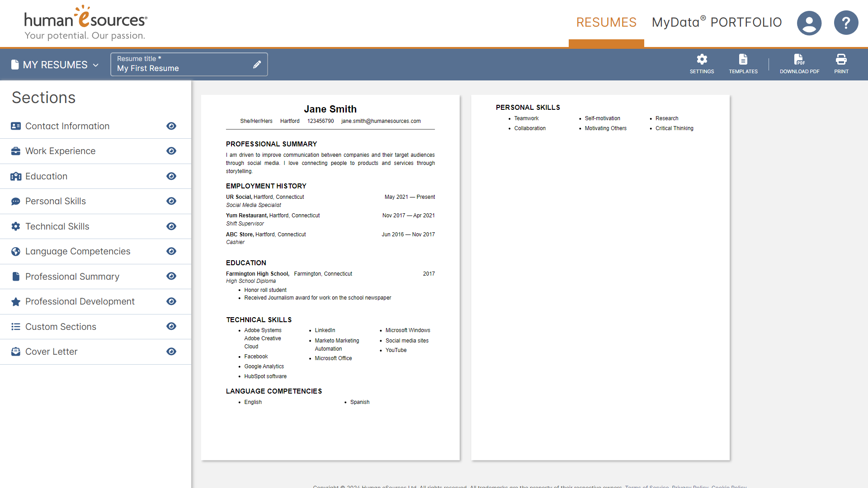
Task: Open Contact Information section
Action: pos(67,126)
